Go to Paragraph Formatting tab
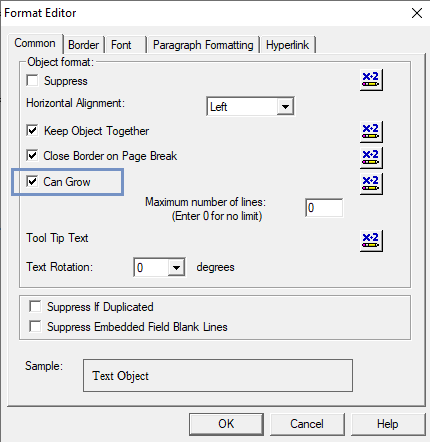 click(x=203, y=45)
